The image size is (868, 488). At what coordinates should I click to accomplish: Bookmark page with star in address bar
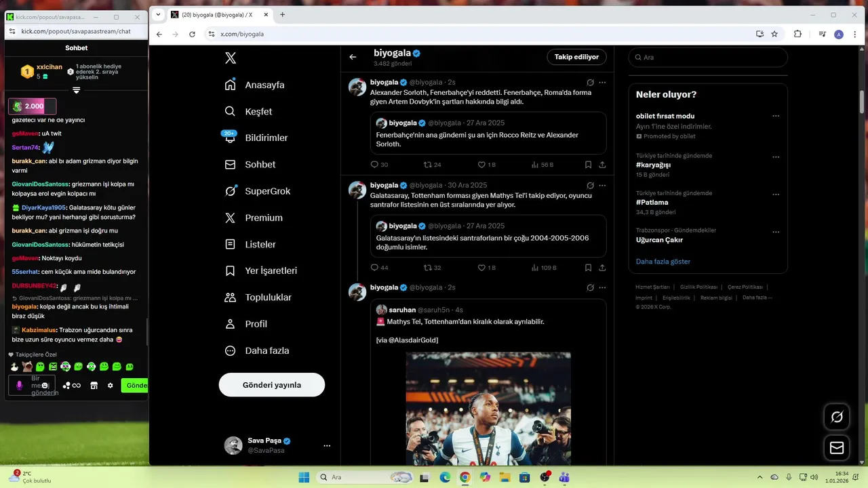(774, 34)
